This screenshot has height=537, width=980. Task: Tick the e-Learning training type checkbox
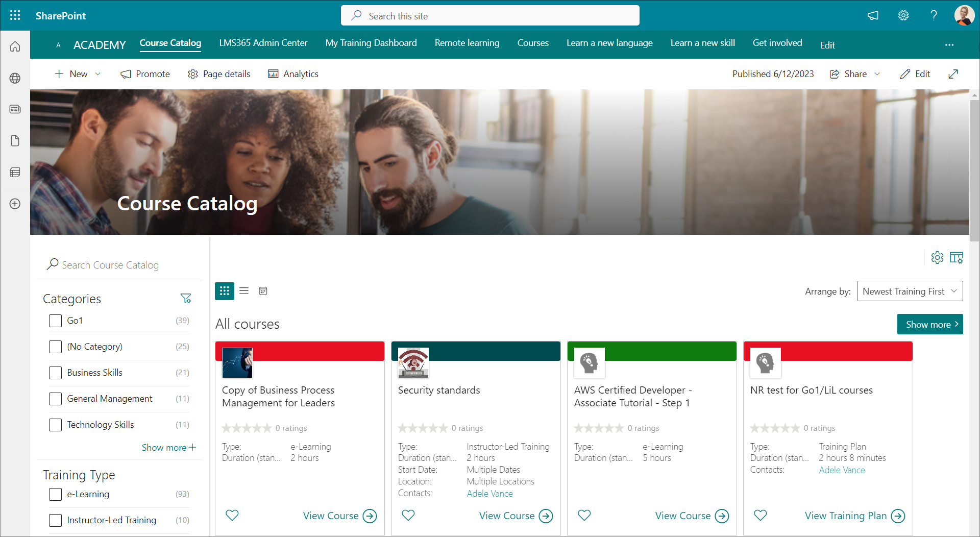pyautogui.click(x=55, y=494)
